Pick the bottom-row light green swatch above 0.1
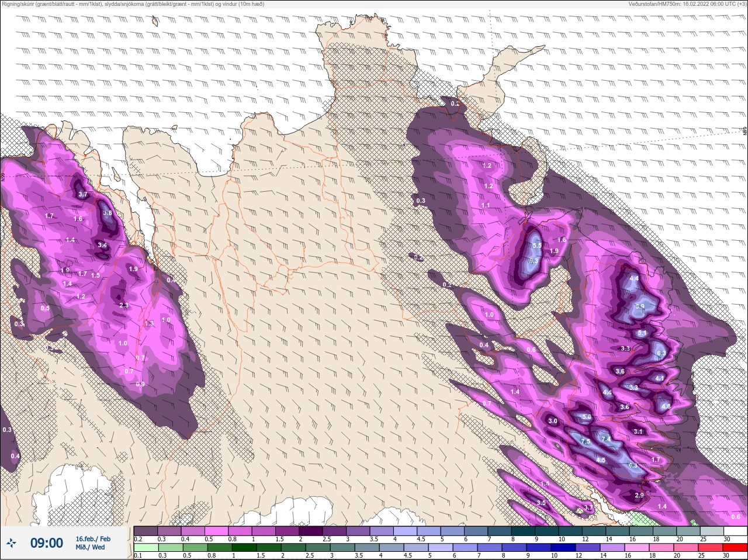The image size is (748, 560). 146,548
